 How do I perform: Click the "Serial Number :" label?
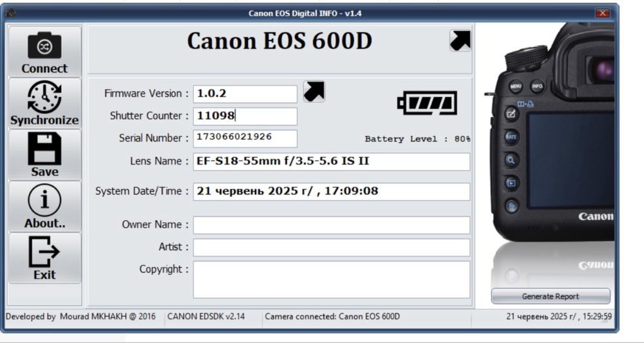154,138
